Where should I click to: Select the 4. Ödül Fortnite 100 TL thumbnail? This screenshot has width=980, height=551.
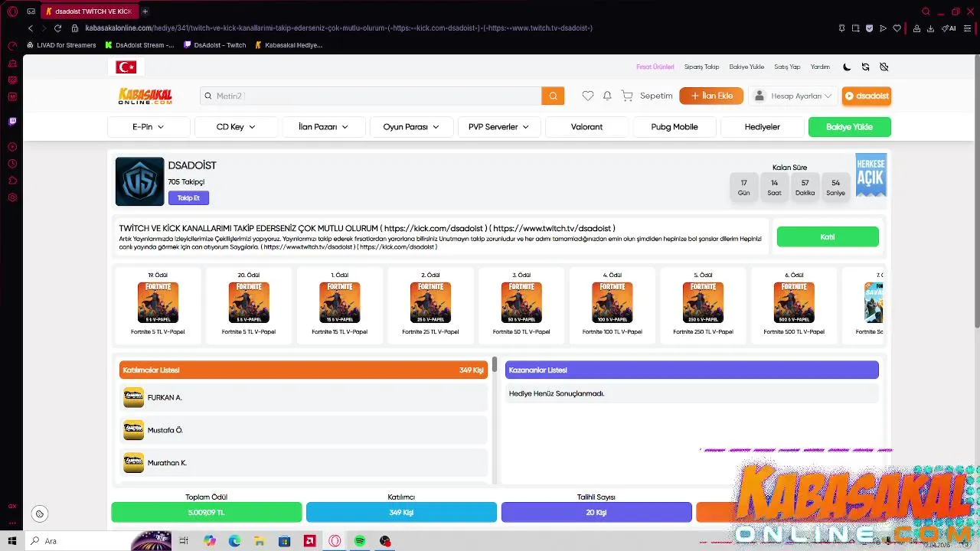pyautogui.click(x=612, y=302)
